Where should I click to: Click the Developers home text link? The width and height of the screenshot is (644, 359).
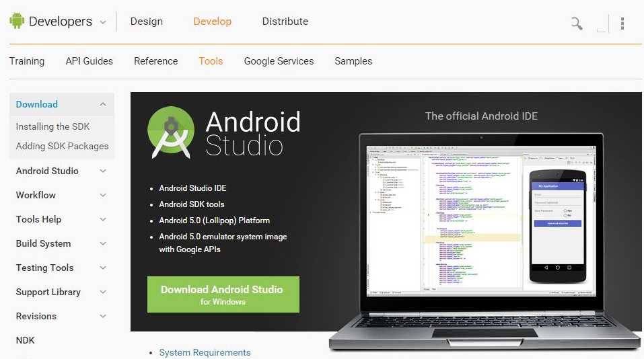[61, 22]
